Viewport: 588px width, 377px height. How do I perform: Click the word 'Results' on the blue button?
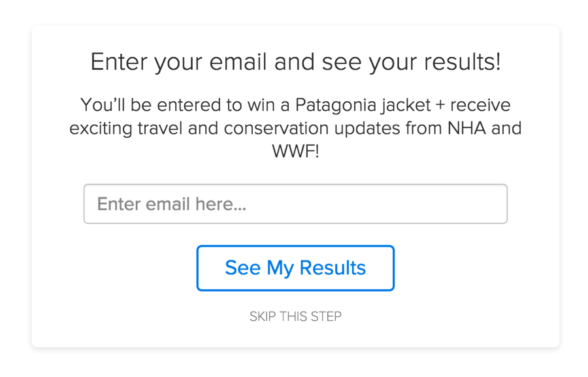pyautogui.click(x=333, y=268)
